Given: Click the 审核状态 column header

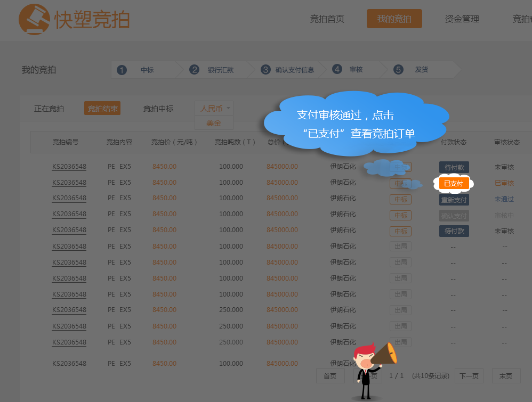Looking at the screenshot, I should 507,142.
